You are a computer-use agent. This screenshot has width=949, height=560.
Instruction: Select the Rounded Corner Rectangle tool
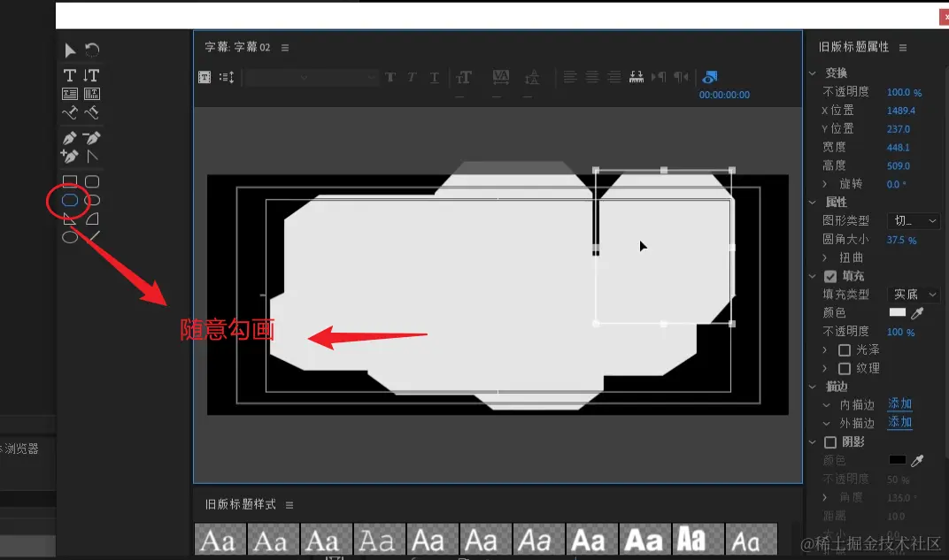tap(92, 181)
